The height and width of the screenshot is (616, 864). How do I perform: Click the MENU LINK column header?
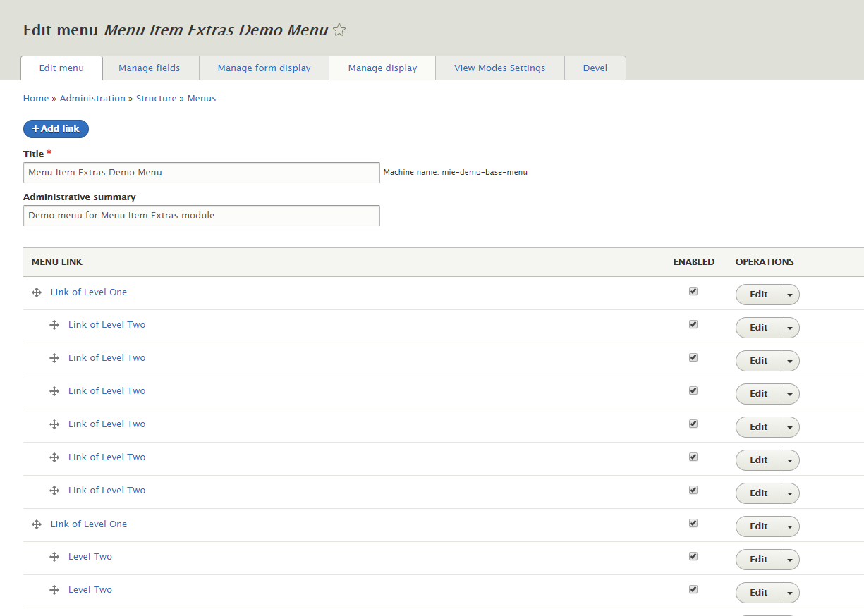point(57,262)
